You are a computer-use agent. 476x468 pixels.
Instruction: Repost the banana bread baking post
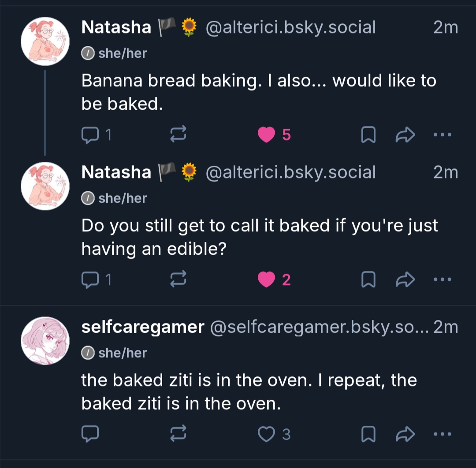[x=178, y=135]
